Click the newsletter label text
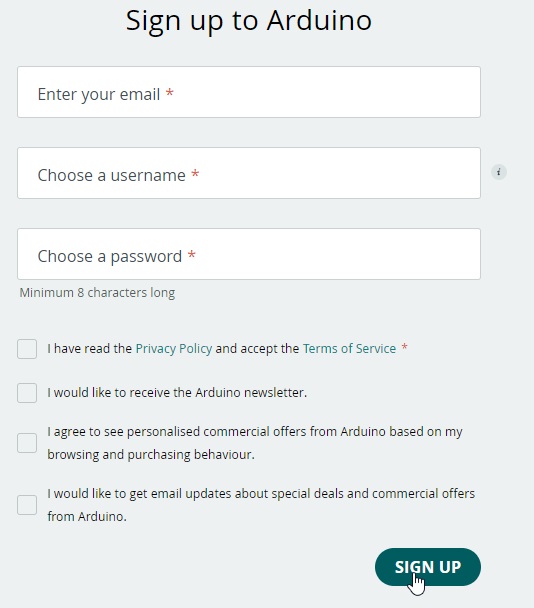The width and height of the screenshot is (534, 608). (x=177, y=392)
